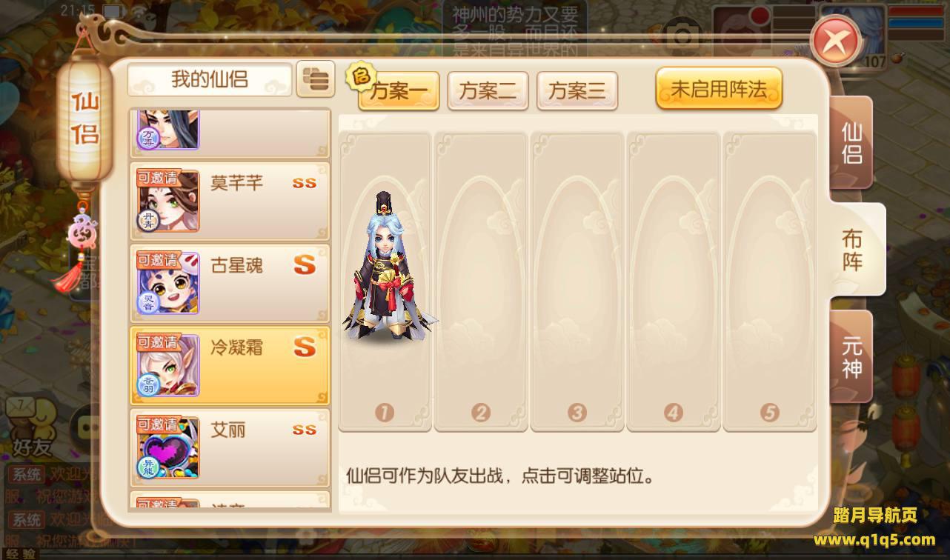950x560 pixels.
Task: Switch to 方案三 formation plan
Action: click(577, 90)
